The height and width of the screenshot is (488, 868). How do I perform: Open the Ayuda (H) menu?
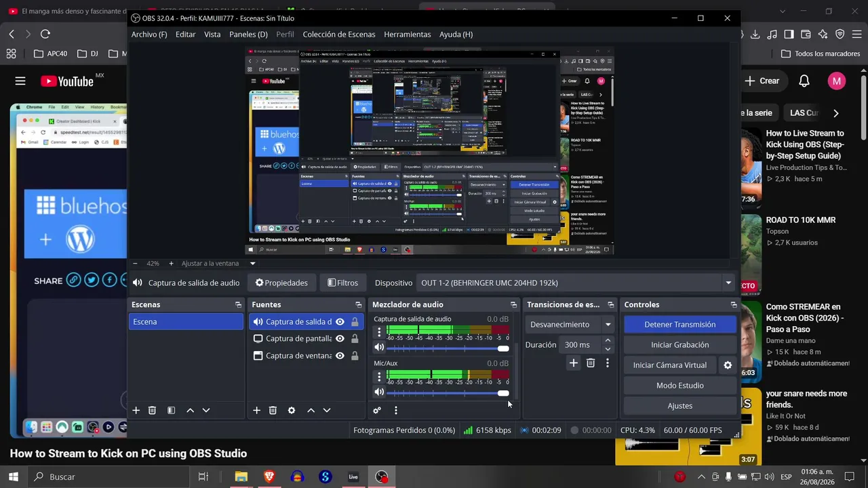(x=456, y=35)
